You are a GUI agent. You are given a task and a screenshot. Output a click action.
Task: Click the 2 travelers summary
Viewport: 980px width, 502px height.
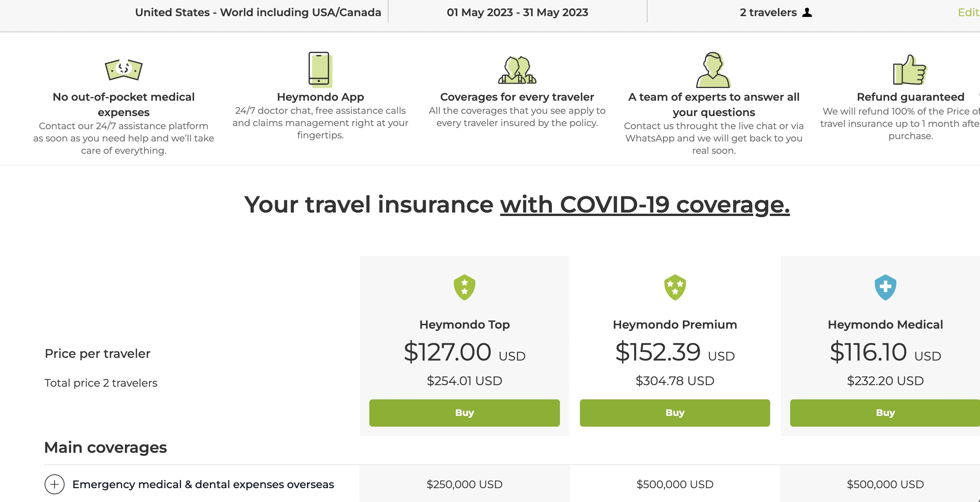[x=776, y=12]
